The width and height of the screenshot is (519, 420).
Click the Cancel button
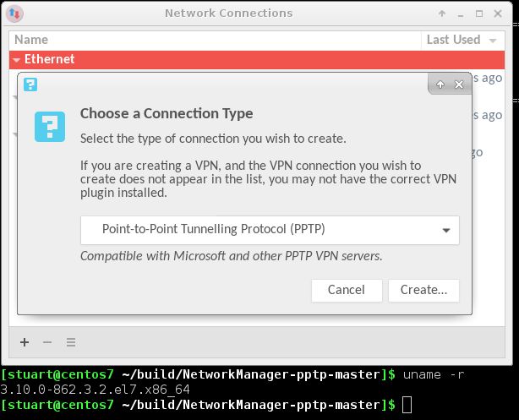point(347,290)
